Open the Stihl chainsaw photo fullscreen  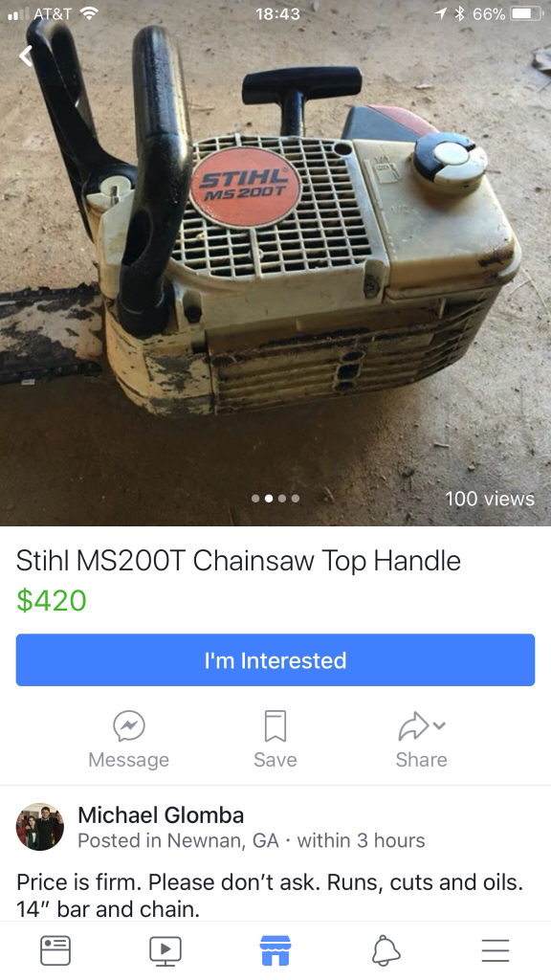(x=275, y=262)
